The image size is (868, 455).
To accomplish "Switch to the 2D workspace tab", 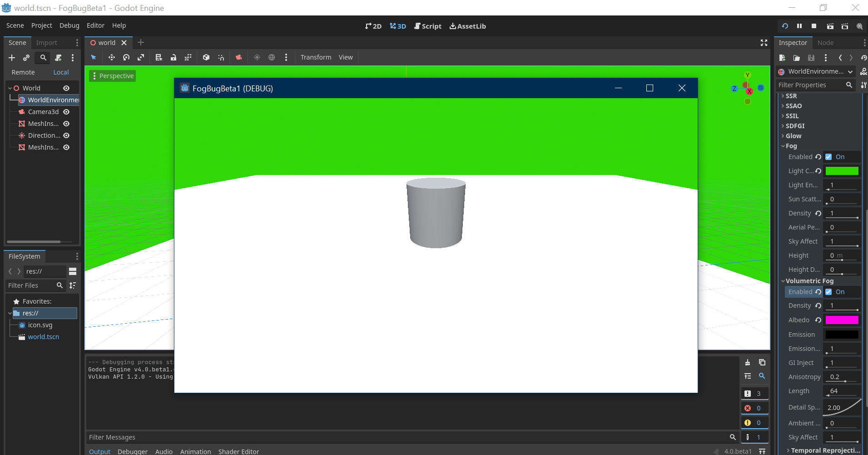I will click(x=372, y=26).
